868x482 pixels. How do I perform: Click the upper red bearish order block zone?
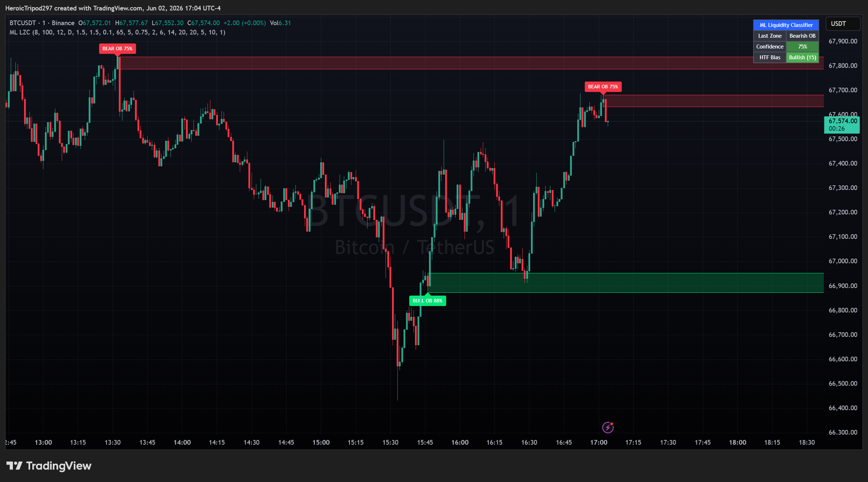tap(471, 63)
